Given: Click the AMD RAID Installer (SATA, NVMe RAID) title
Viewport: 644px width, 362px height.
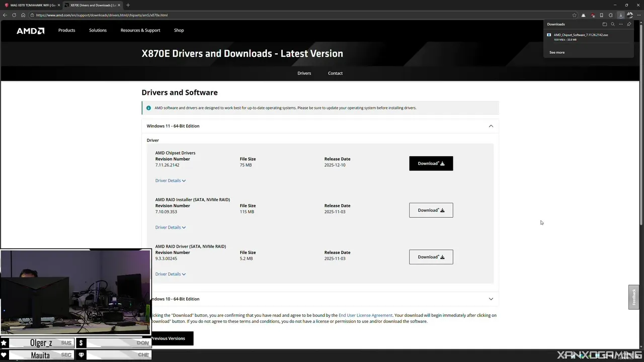Looking at the screenshot, I should [x=193, y=200].
